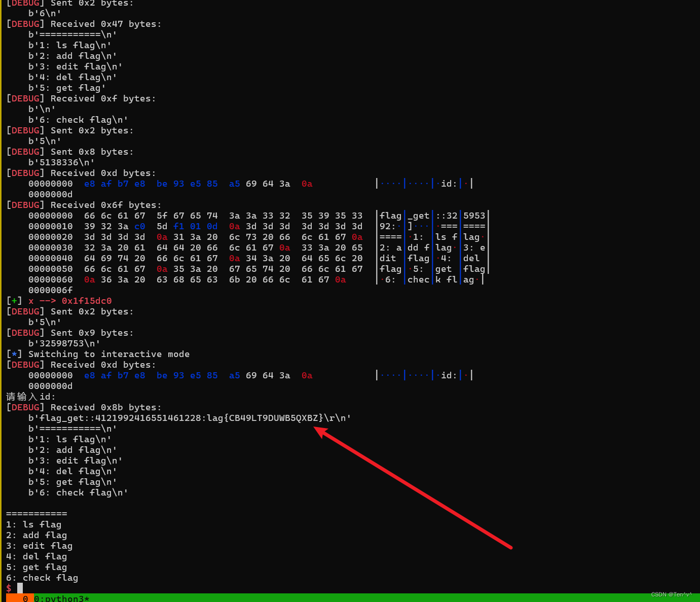Click bottom menu line '6: check flag'
Viewport: 700px width, 602px height.
click(x=42, y=578)
